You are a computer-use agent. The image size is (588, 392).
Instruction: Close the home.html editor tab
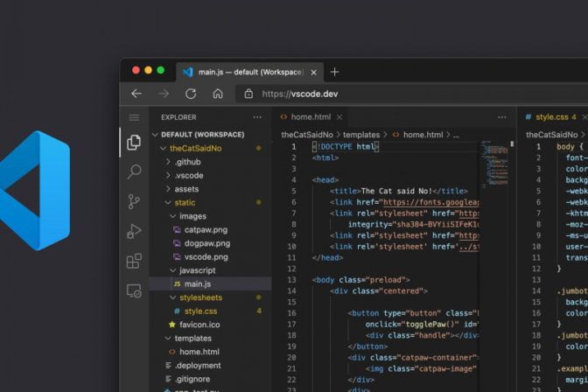tap(339, 117)
